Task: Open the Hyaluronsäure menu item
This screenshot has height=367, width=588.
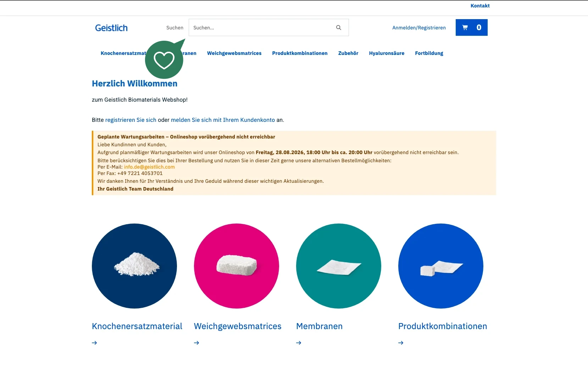Action: click(387, 53)
